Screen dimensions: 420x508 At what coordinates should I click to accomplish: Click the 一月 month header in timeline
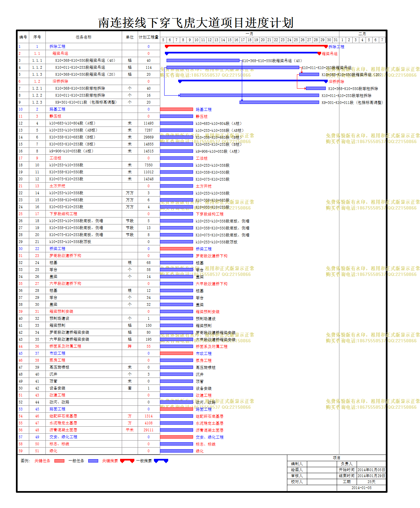pyautogui.click(x=249, y=34)
